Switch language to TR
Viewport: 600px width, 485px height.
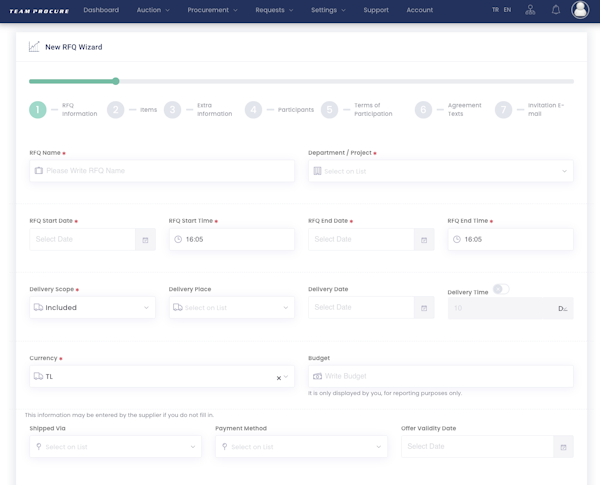point(496,10)
